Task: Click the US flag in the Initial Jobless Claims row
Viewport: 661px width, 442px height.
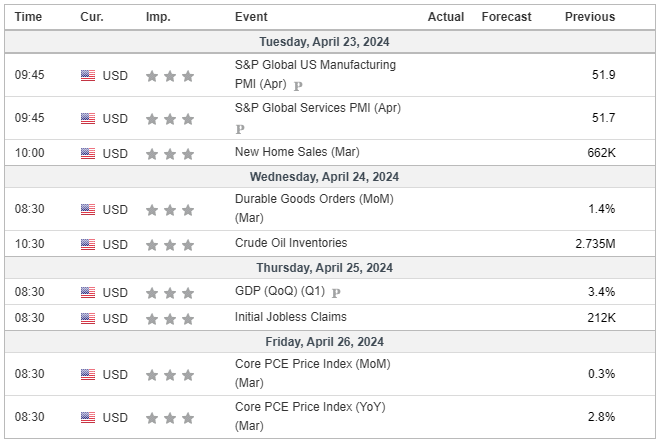Action: click(x=88, y=318)
